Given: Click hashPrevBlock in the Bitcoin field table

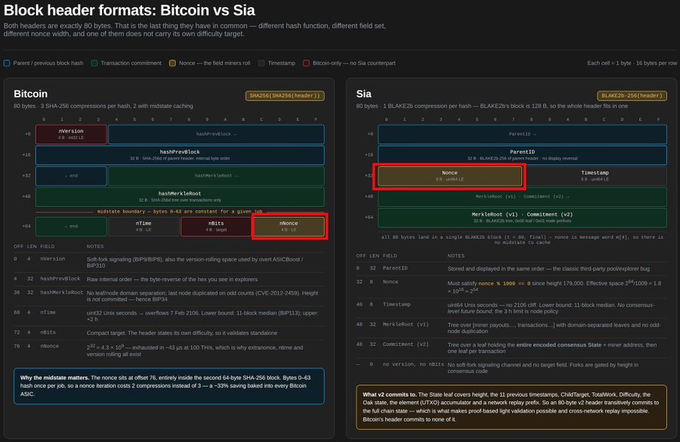Looking at the screenshot, I should 60,279.
